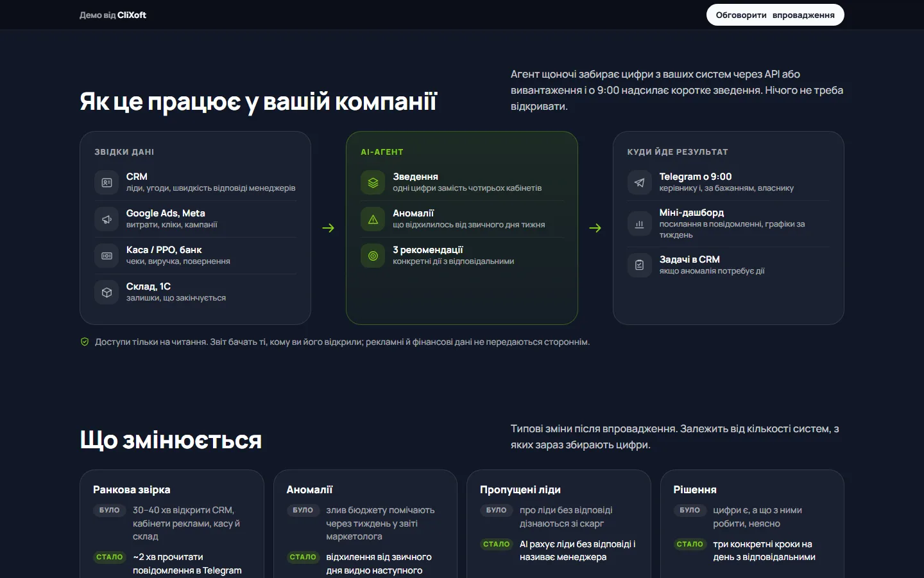Click the Аномалії card title under Що змінюється
Image resolution: width=924 pixels, height=578 pixels.
(x=309, y=490)
